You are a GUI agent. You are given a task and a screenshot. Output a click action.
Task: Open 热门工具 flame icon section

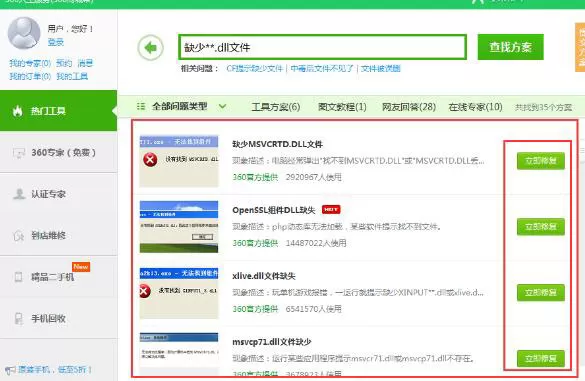(59, 111)
